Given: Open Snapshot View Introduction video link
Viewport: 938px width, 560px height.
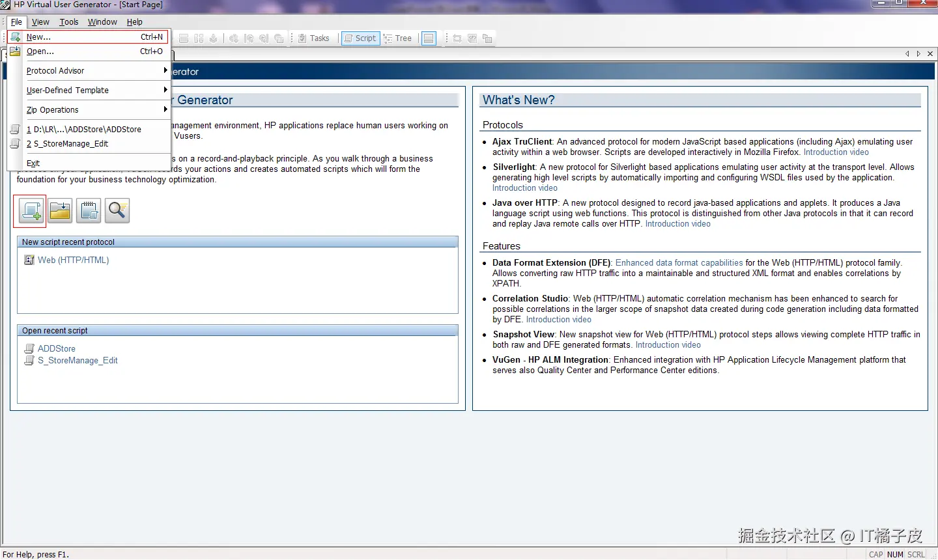Looking at the screenshot, I should tap(668, 345).
